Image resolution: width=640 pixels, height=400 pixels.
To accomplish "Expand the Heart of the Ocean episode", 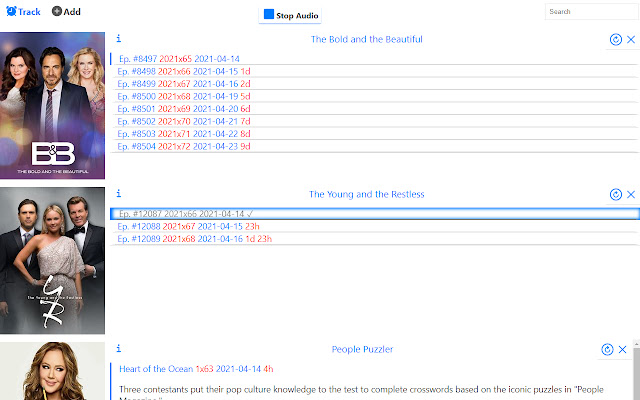I will click(x=196, y=369).
